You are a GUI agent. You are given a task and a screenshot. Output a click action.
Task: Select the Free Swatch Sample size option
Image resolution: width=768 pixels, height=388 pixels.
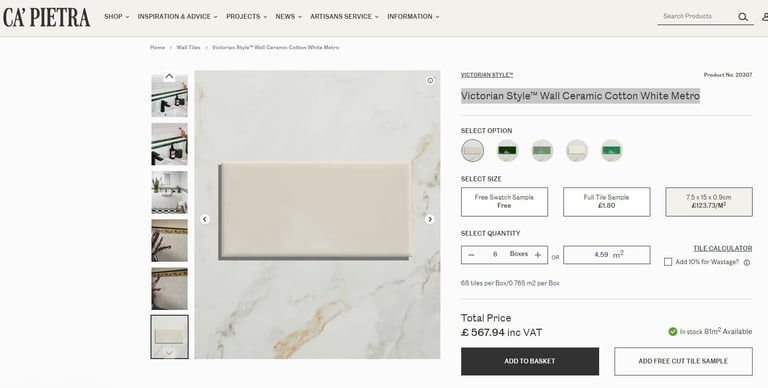coord(504,201)
